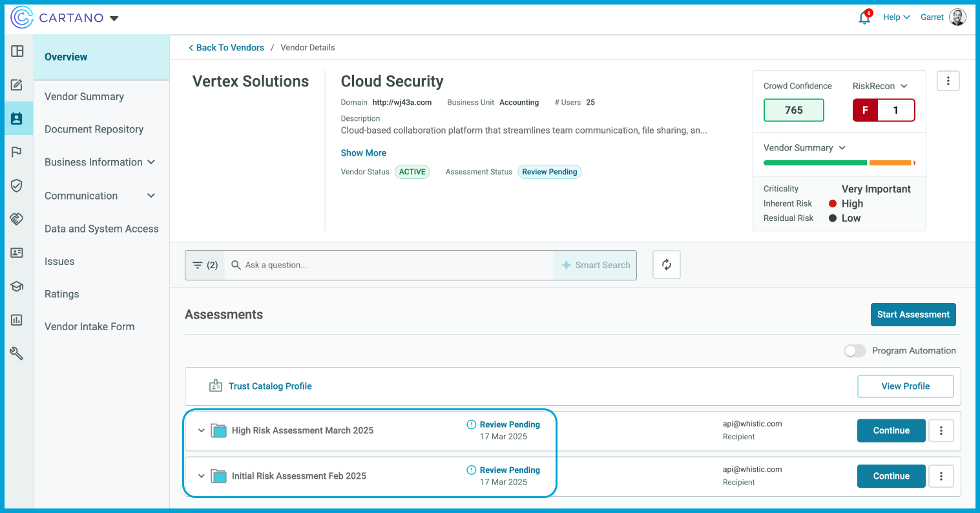Enable the Program Automation toggle
Screen dimensions: 980x513
(x=855, y=350)
